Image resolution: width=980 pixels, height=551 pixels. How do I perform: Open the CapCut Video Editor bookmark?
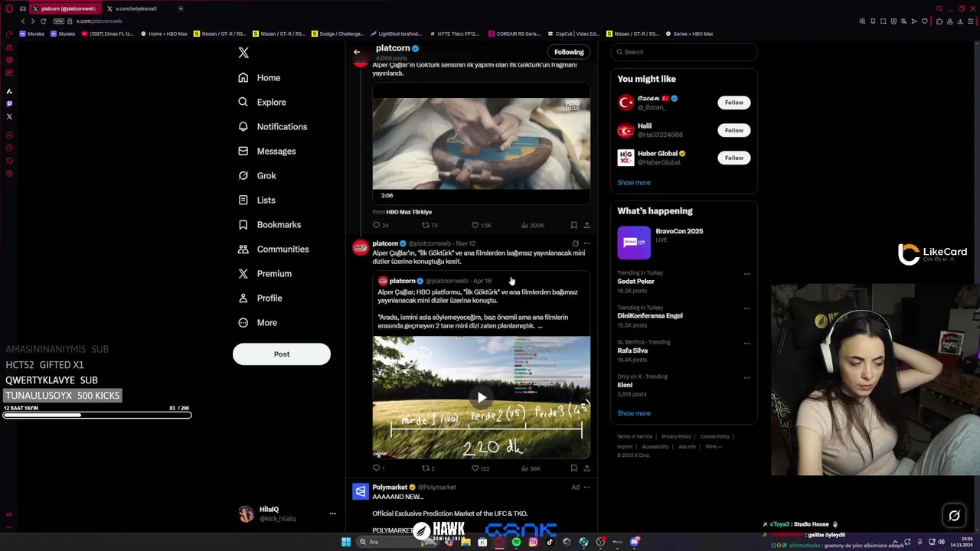click(573, 34)
